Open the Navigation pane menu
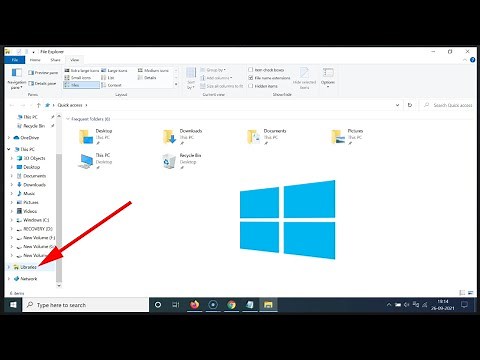The height and width of the screenshot is (360, 480). (x=16, y=78)
